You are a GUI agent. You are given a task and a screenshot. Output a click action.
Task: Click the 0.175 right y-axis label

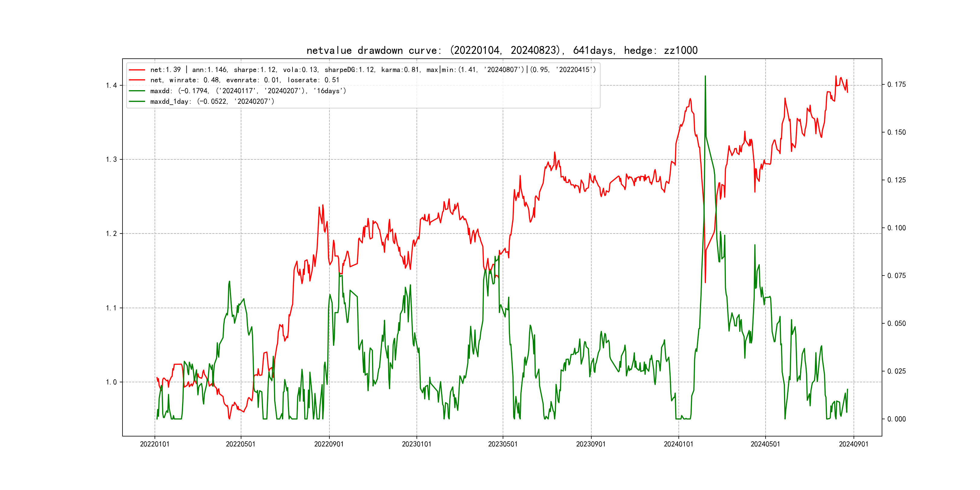click(896, 84)
